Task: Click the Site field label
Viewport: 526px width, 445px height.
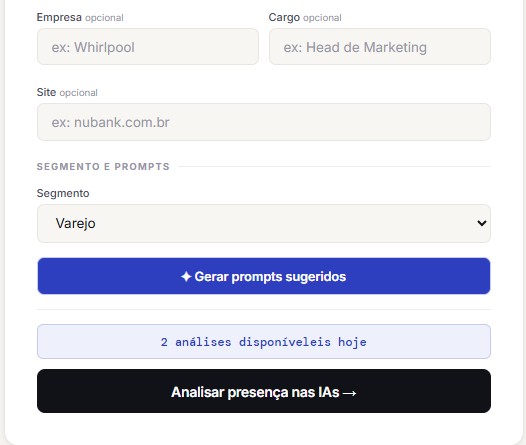Action: pos(46,92)
